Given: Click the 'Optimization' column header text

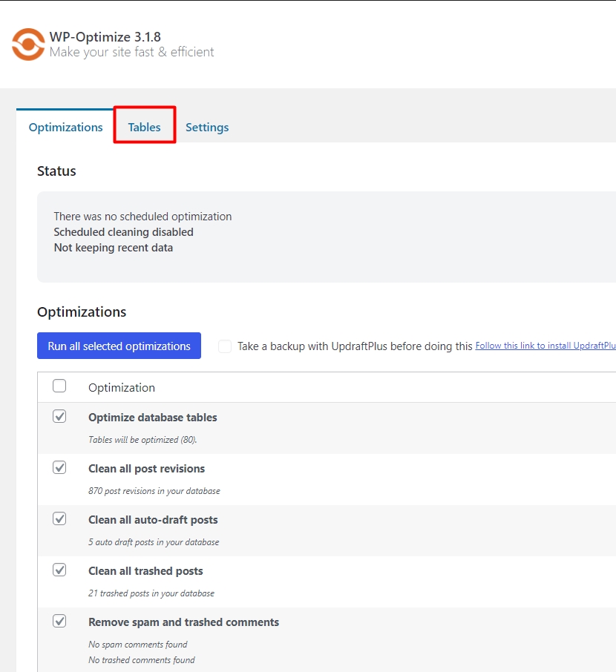Looking at the screenshot, I should tap(122, 387).
